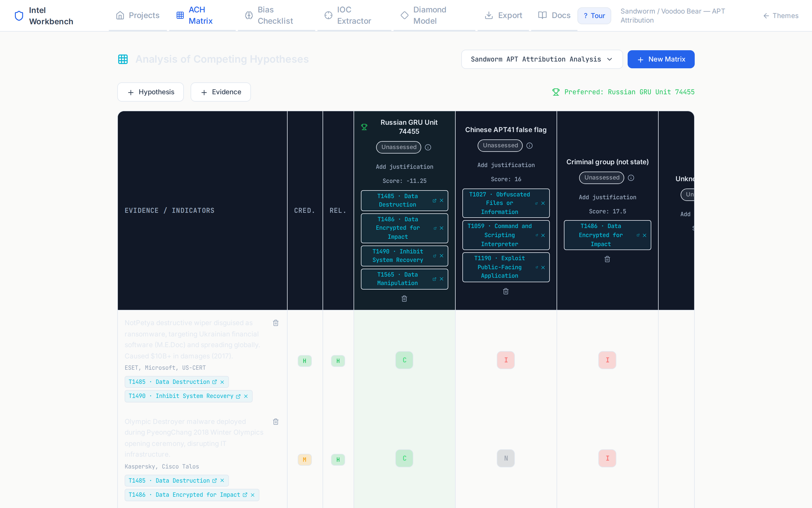Toggle NotPetya consistency for Chinese APT41

(506, 360)
